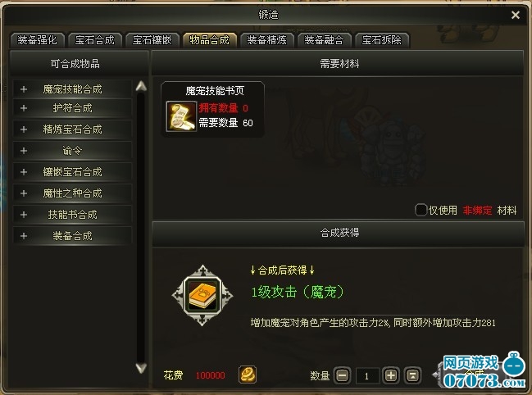
Task: Decrease quantity with the minus button
Action: click(343, 375)
